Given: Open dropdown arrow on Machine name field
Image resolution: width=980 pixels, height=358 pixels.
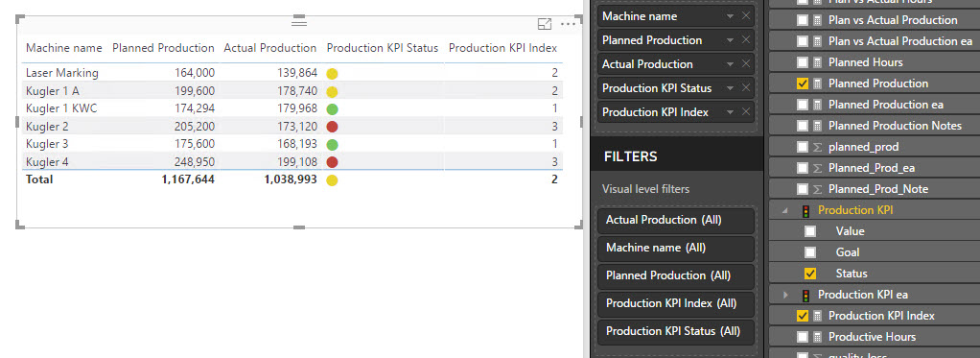Looking at the screenshot, I should 730,17.
